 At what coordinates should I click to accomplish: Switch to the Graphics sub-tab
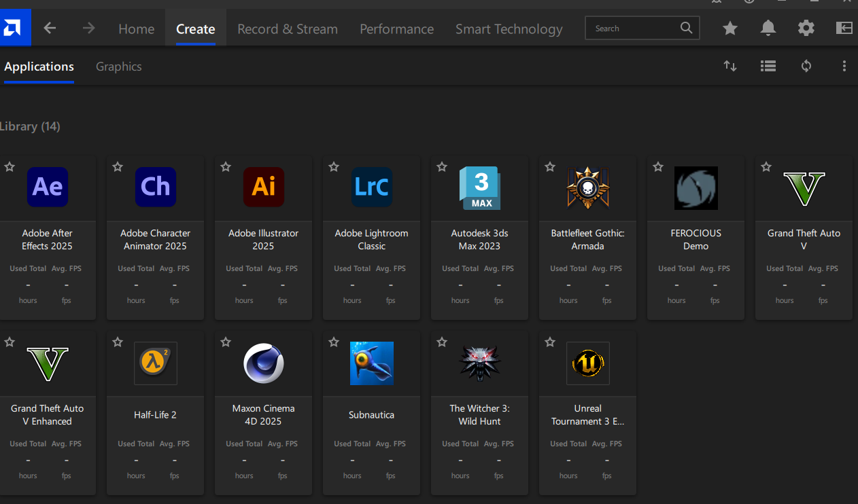119,67
